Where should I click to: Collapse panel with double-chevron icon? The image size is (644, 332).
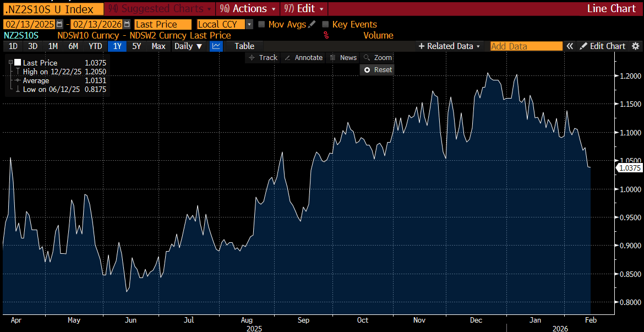point(570,46)
